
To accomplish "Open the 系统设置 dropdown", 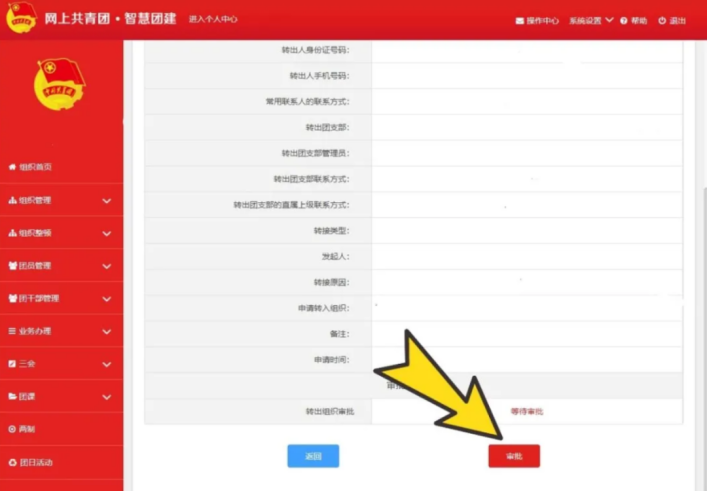I will coord(590,21).
